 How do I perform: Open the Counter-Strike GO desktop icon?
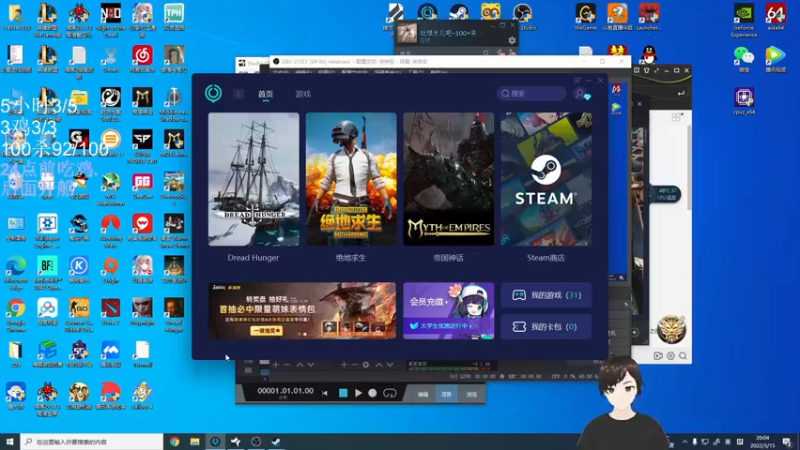click(x=79, y=315)
